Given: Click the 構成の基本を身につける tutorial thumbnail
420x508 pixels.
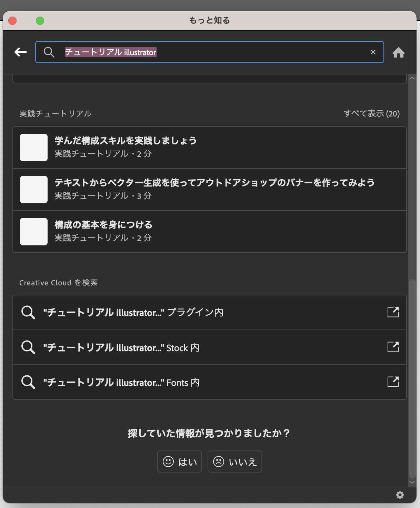Looking at the screenshot, I should [33, 231].
